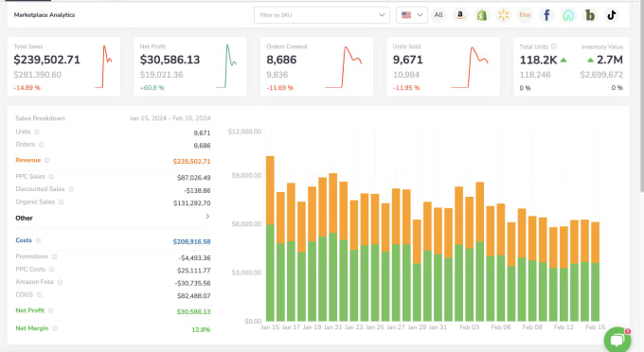644x352 pixels.
Task: Click the $208,916.58 Costs amount
Action: point(192,241)
